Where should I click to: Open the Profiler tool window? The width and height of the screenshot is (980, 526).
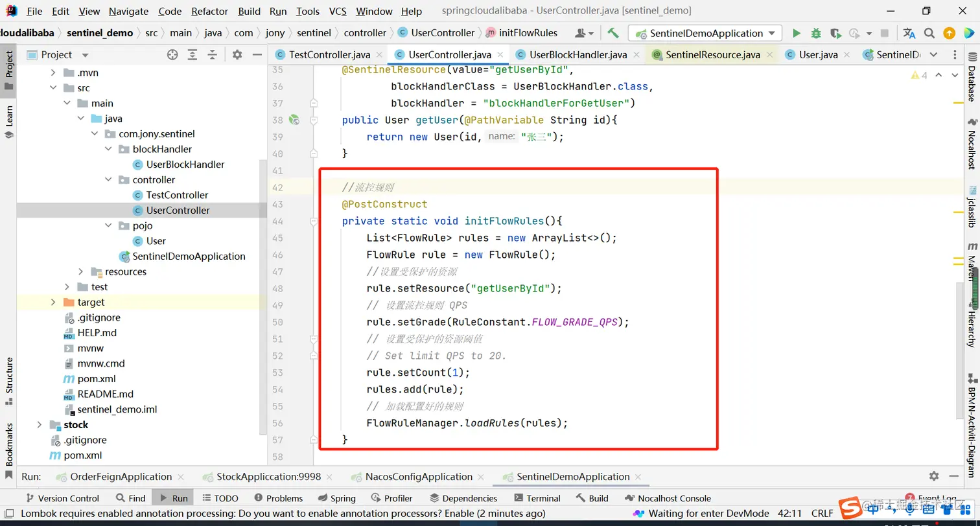(x=391, y=498)
